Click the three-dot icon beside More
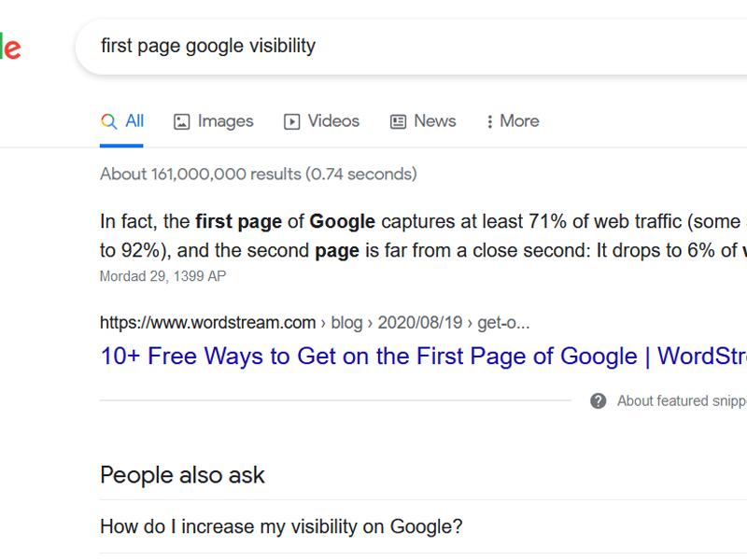 489,121
